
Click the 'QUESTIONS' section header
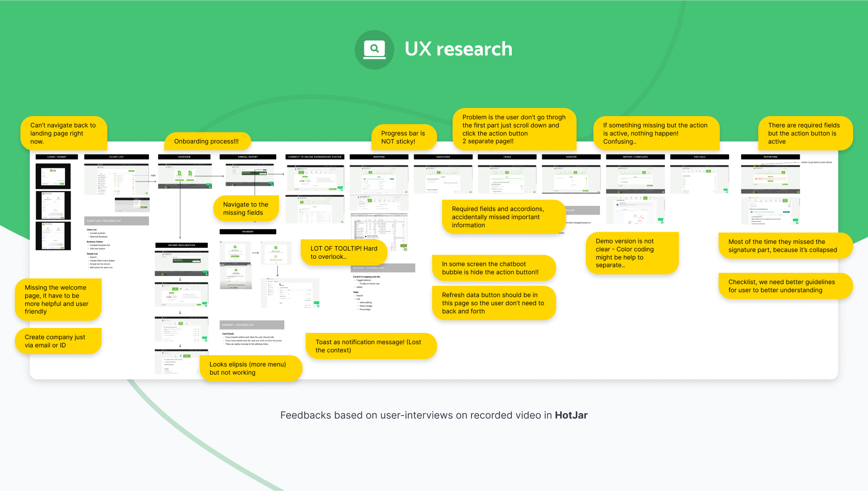(x=443, y=157)
